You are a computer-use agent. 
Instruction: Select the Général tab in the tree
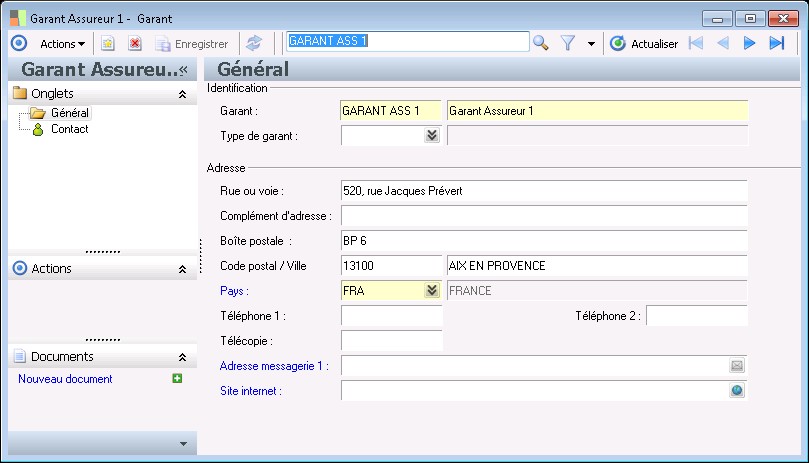click(x=70, y=113)
